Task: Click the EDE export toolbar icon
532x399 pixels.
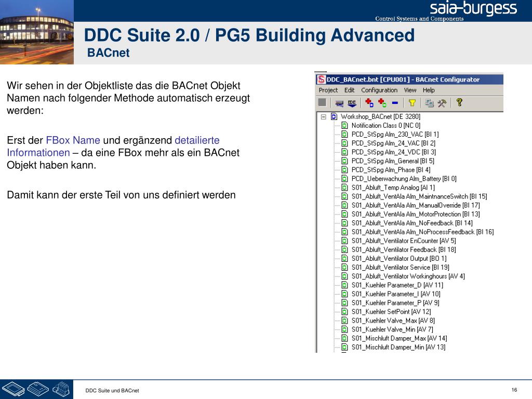Action: (352, 103)
